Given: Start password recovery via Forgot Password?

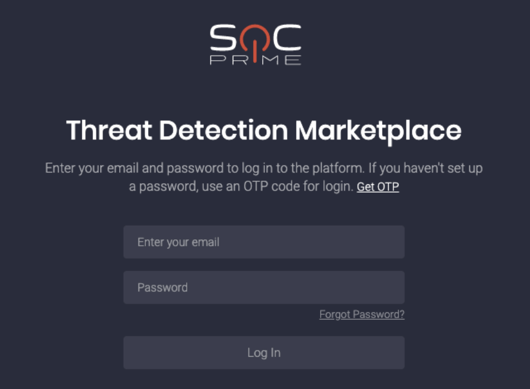Looking at the screenshot, I should [362, 314].
